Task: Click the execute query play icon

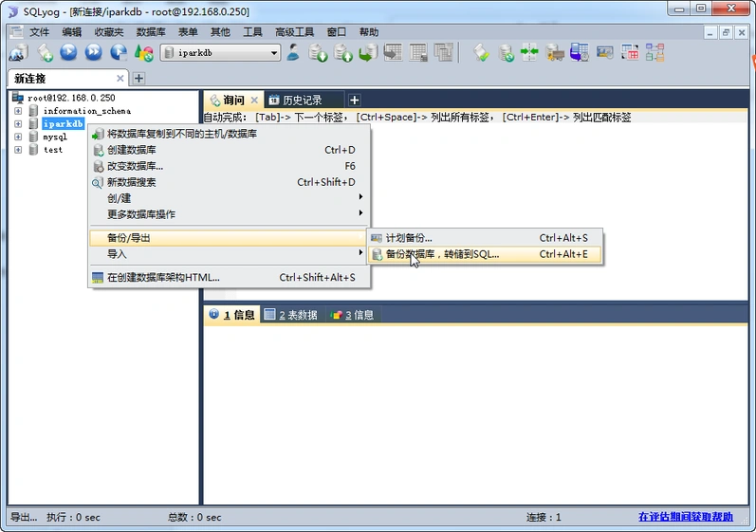Action: pyautogui.click(x=68, y=52)
